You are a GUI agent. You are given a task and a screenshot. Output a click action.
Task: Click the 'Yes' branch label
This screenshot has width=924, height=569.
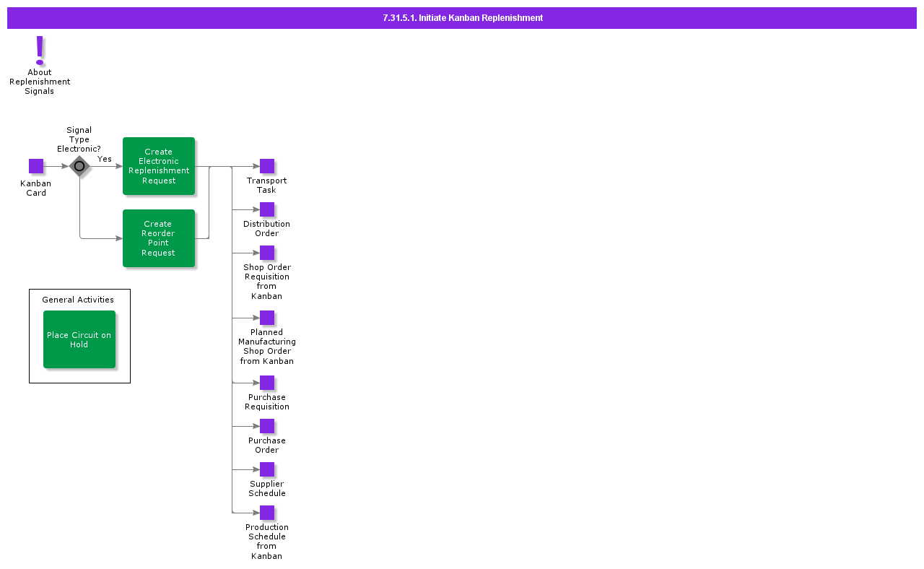tap(105, 159)
